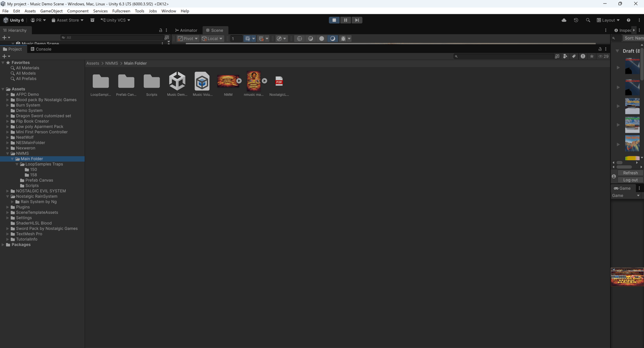Expand the AFPC Demo folder
Viewport: 644px width, 348px height.
[8, 95]
